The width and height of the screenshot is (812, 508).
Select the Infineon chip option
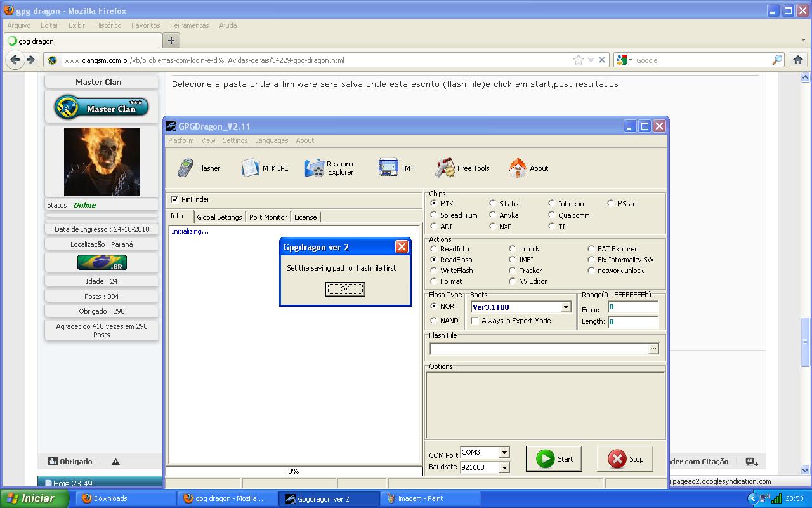pyautogui.click(x=552, y=204)
